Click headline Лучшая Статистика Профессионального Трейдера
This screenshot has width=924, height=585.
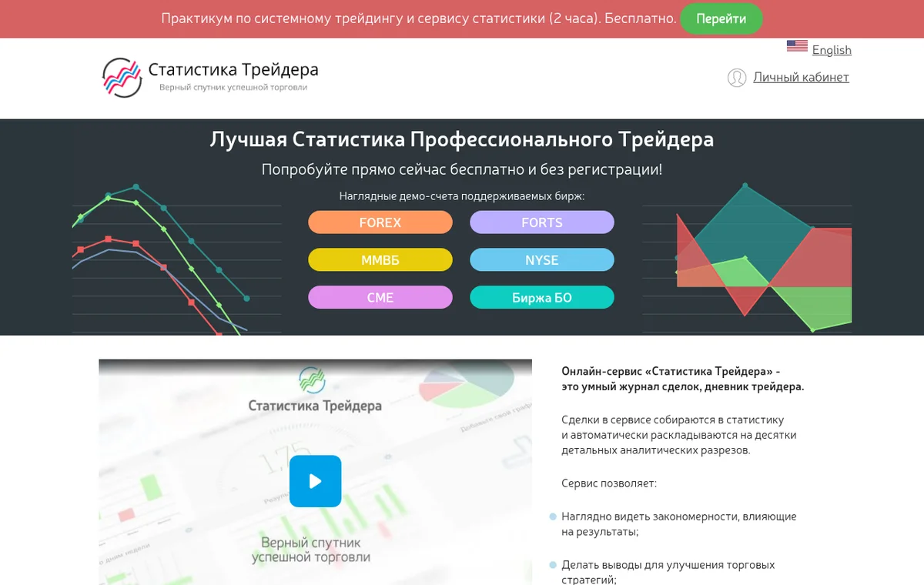[462, 139]
